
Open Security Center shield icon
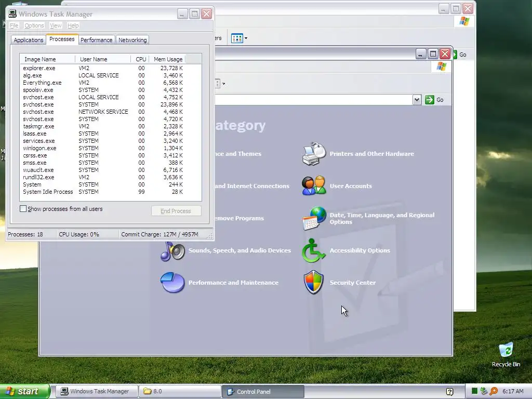tap(313, 282)
